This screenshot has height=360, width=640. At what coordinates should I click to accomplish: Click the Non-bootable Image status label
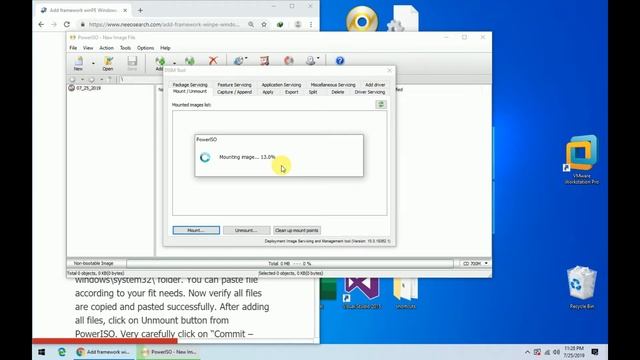(93, 264)
